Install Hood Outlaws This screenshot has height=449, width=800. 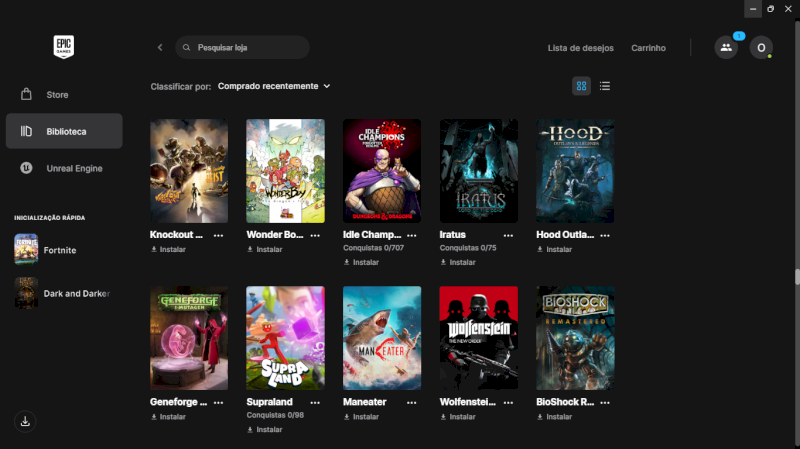(555, 250)
